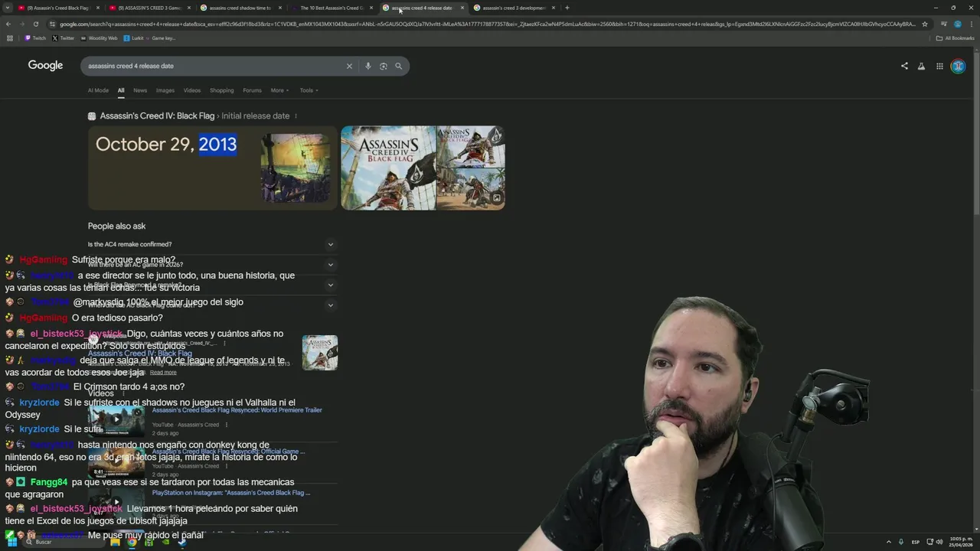
Task: Open File Explorer from the taskbar
Action: pyautogui.click(x=115, y=542)
